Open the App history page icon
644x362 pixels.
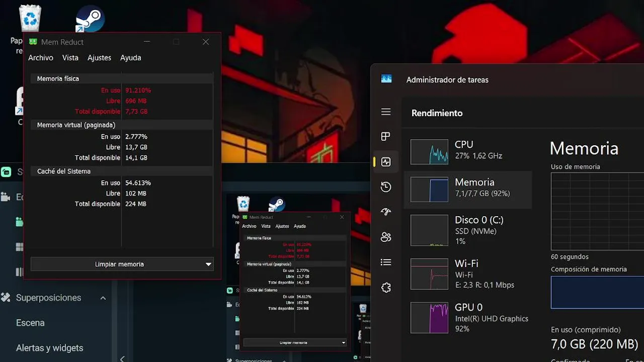[386, 187]
